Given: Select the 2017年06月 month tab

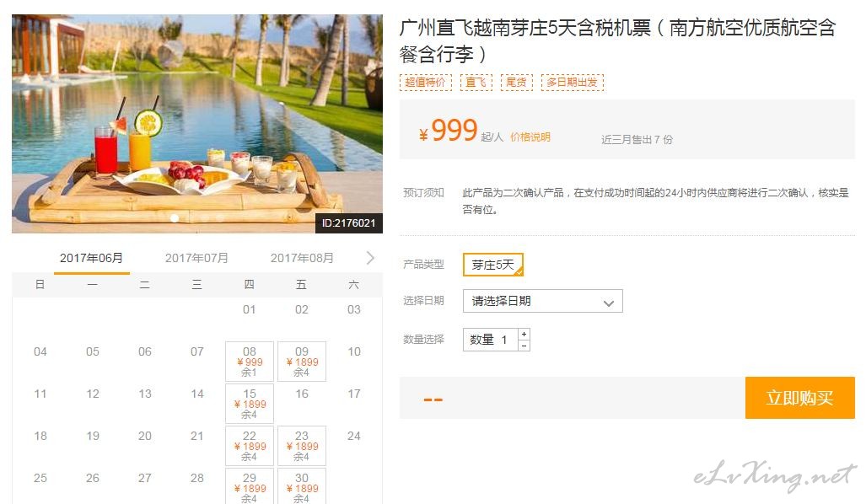Looking at the screenshot, I should pyautogui.click(x=92, y=258).
